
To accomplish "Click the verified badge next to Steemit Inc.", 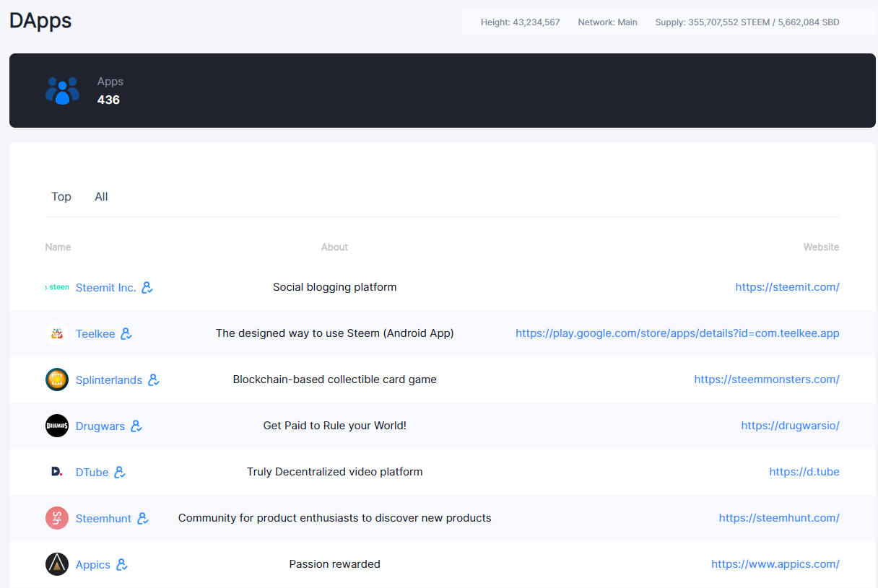I will tap(147, 287).
